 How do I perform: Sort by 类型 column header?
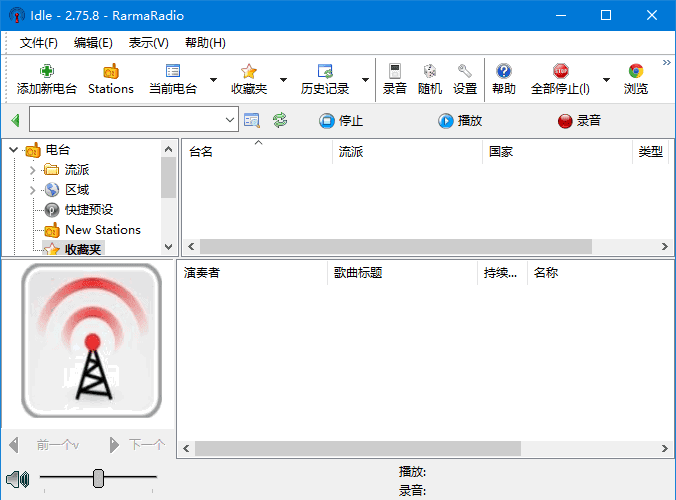(x=650, y=152)
